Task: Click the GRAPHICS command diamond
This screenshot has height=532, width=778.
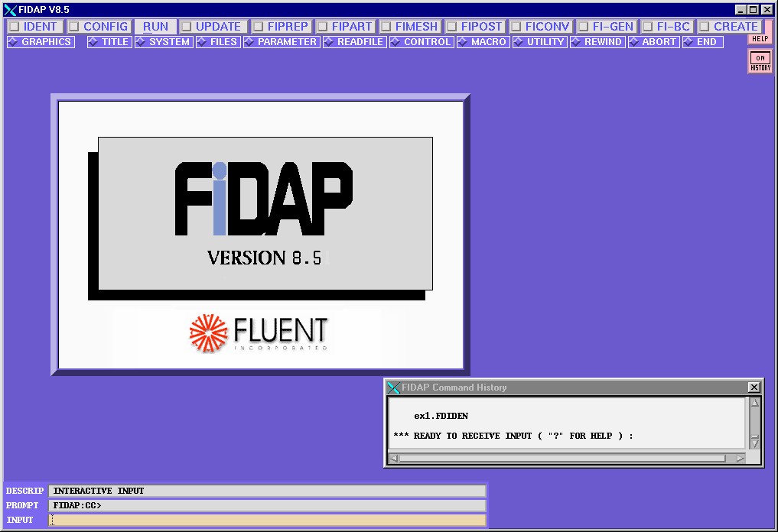Action: pos(13,42)
